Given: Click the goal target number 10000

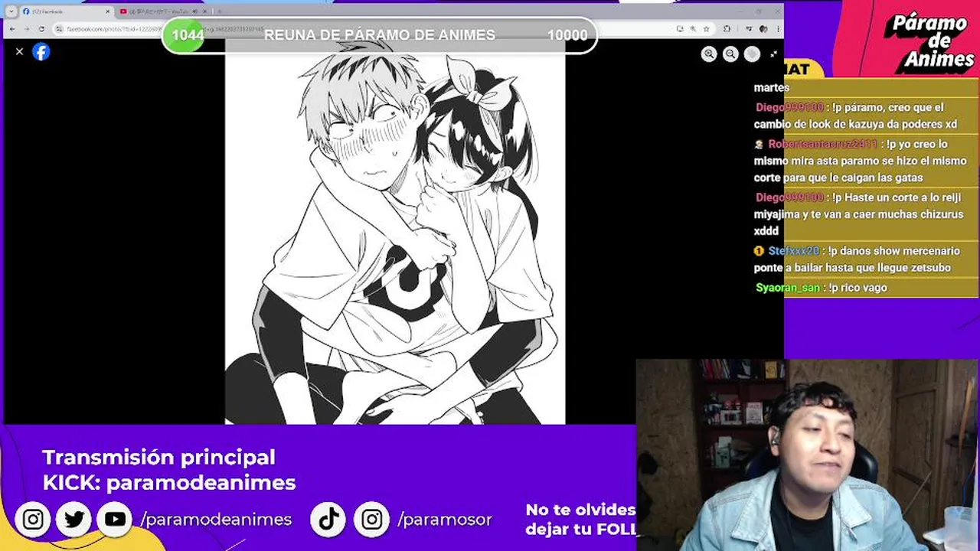Looking at the screenshot, I should (567, 35).
